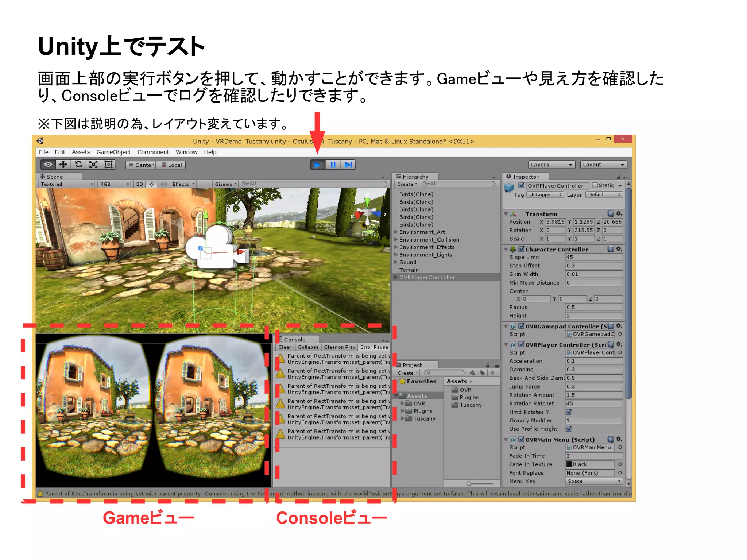Open the Menu Key Space dropdown
The width and height of the screenshot is (747, 560).
(x=594, y=482)
